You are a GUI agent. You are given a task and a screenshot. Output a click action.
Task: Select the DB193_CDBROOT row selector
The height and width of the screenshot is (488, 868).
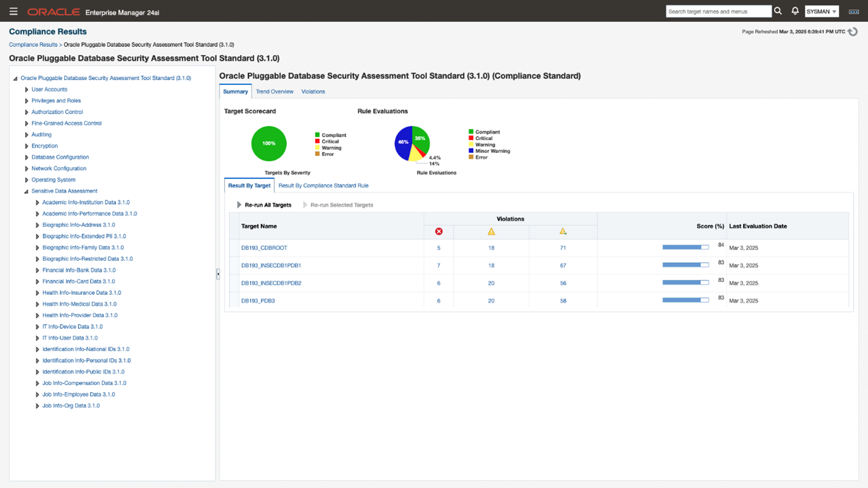click(x=234, y=248)
